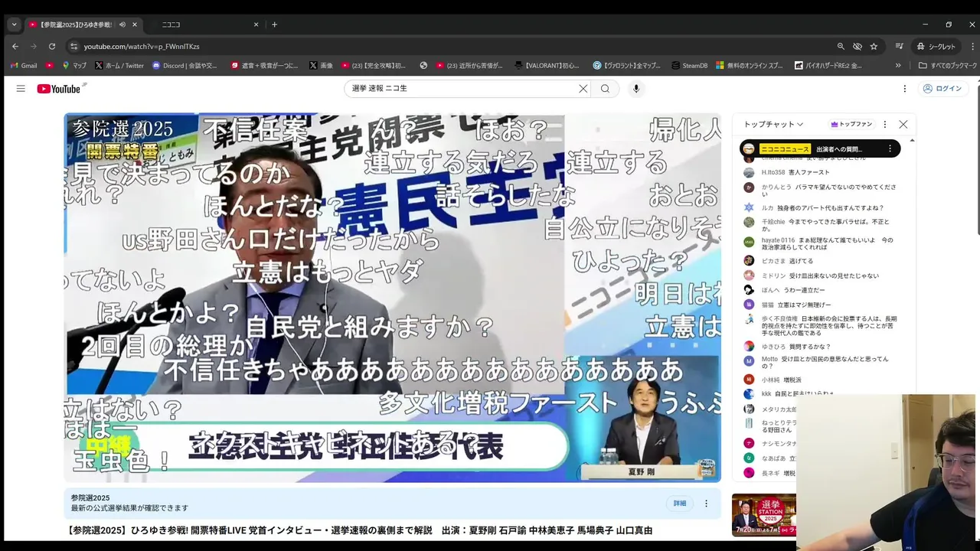Open 参院選2025 info panel three-dot menu

pyautogui.click(x=706, y=503)
